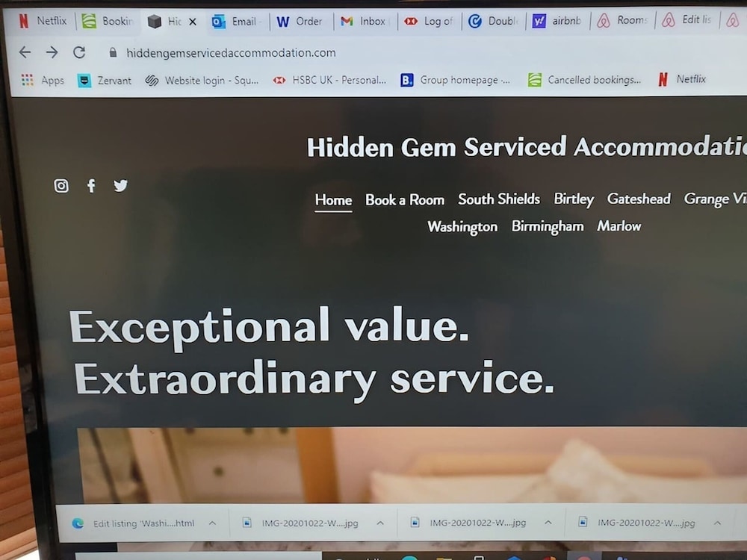Screen dimensions: 747x560
Task: Go back with the browser arrow
Action: (25, 52)
